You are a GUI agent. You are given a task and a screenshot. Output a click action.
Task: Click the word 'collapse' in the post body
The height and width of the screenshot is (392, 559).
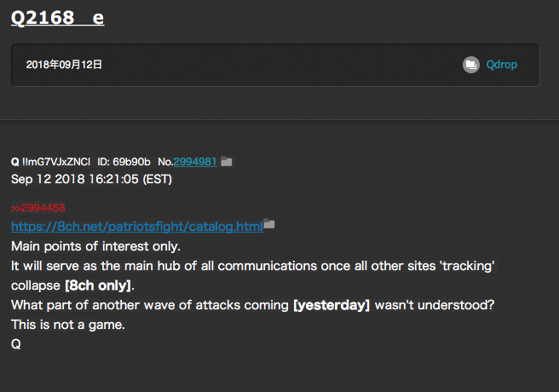(x=36, y=285)
